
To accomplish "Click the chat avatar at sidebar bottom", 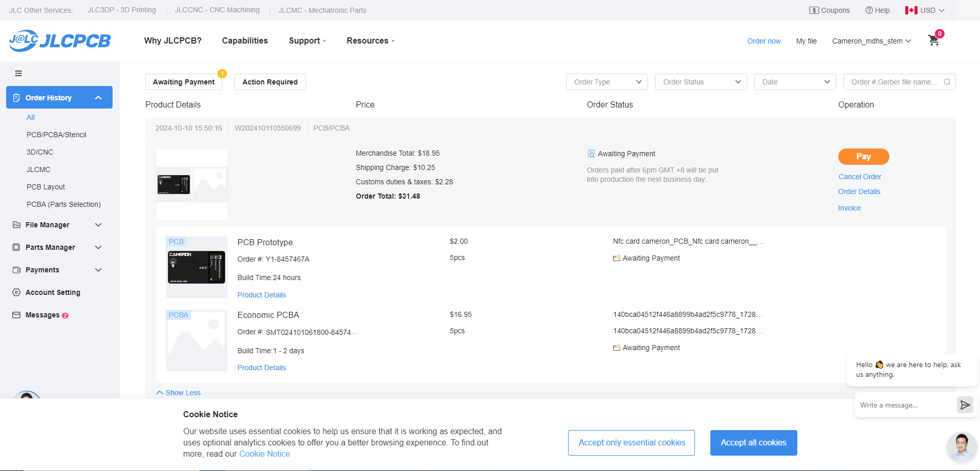I will pos(27,395).
